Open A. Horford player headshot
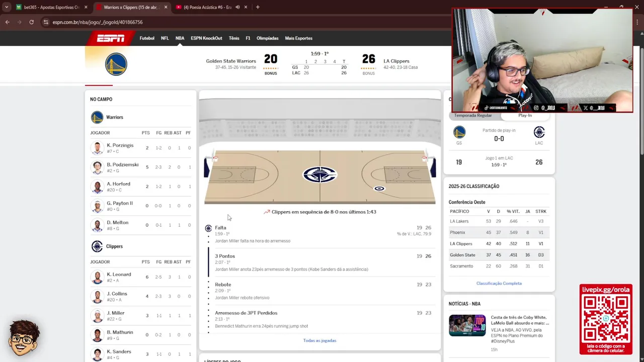 (x=97, y=187)
